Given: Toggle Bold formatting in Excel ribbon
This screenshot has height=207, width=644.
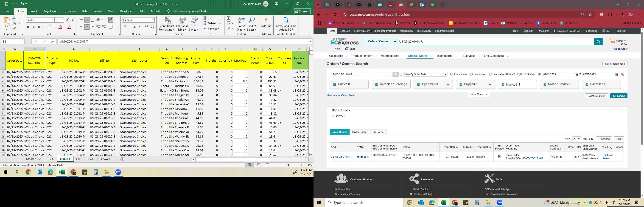Looking at the screenshot, I should pos(28,27).
